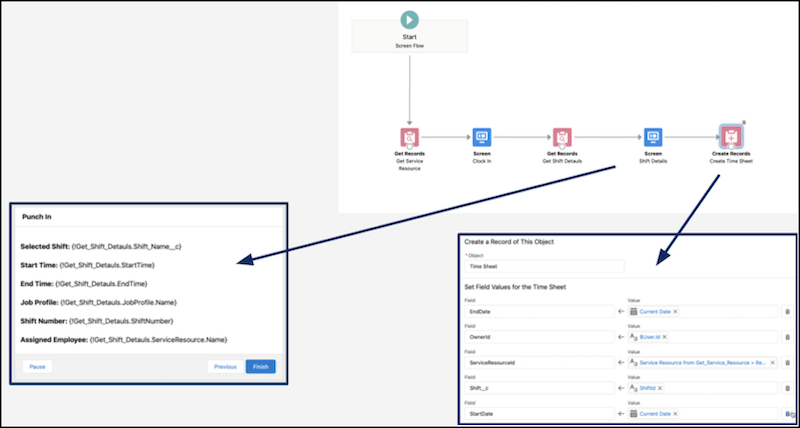Remove the ShiftId value pill
The width and height of the screenshot is (800, 428).
point(662,388)
